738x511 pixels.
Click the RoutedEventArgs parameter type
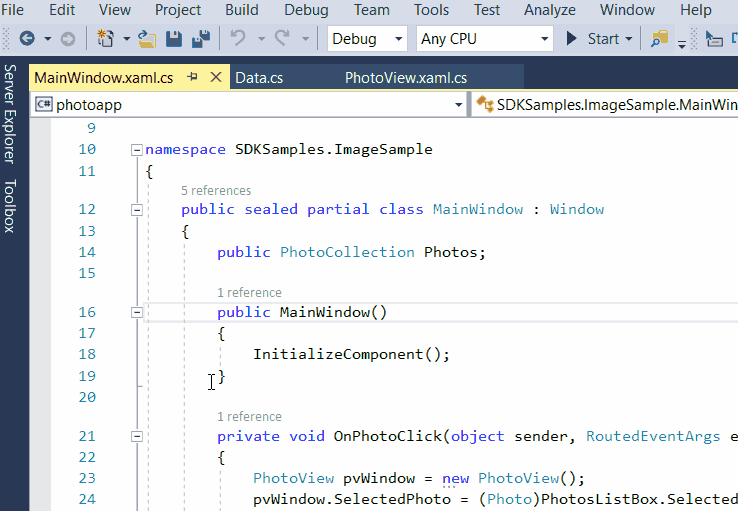(x=653, y=437)
